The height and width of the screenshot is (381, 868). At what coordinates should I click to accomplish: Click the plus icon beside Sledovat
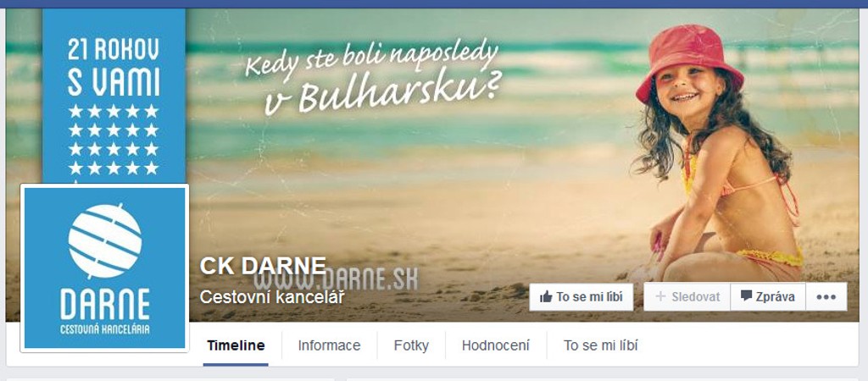(659, 297)
